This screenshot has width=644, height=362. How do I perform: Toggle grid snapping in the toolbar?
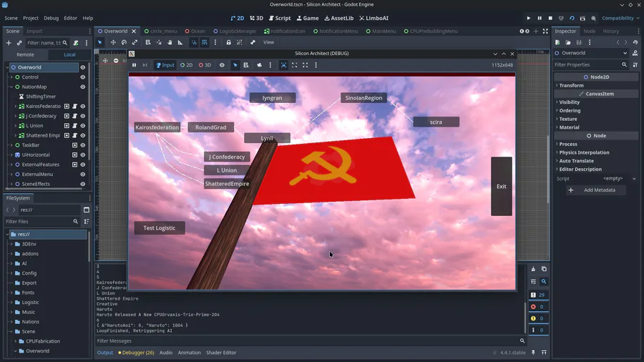pyautogui.click(x=205, y=42)
